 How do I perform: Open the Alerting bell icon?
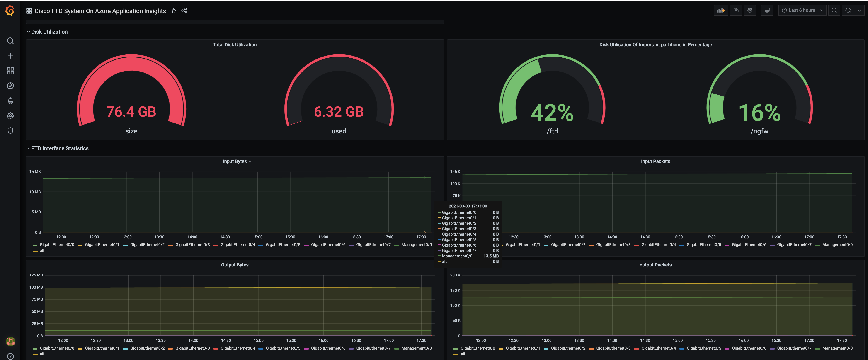tap(10, 101)
